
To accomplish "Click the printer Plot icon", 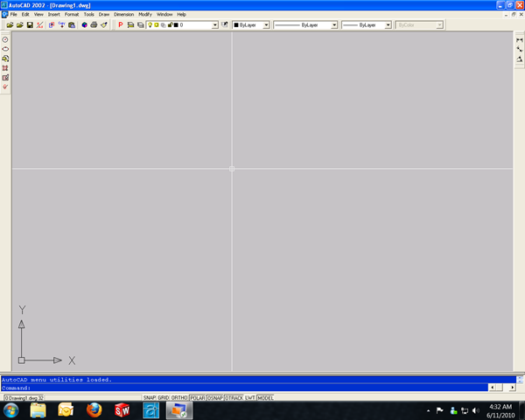I will [94, 25].
